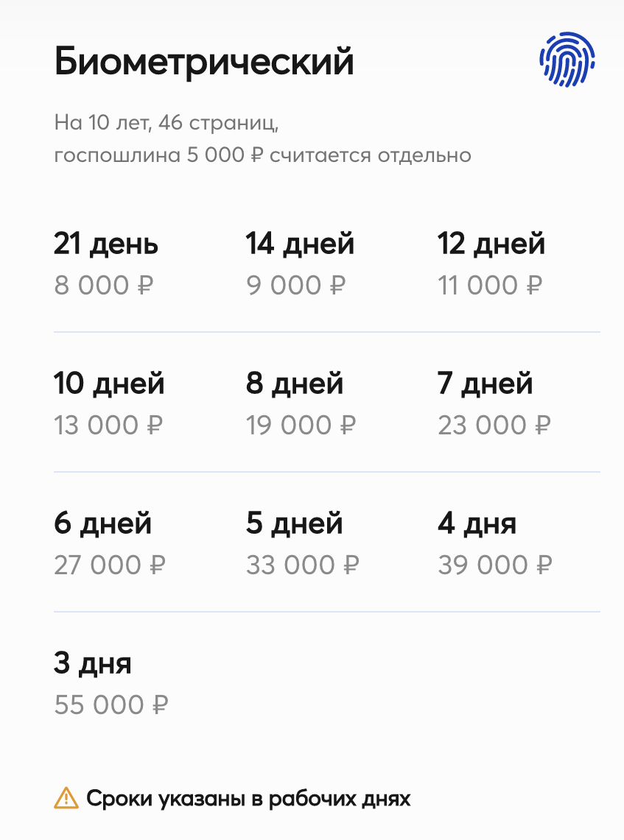Image resolution: width=624 pixels, height=840 pixels.
Task: Click the orange warning triangle icon
Action: [x=66, y=798]
